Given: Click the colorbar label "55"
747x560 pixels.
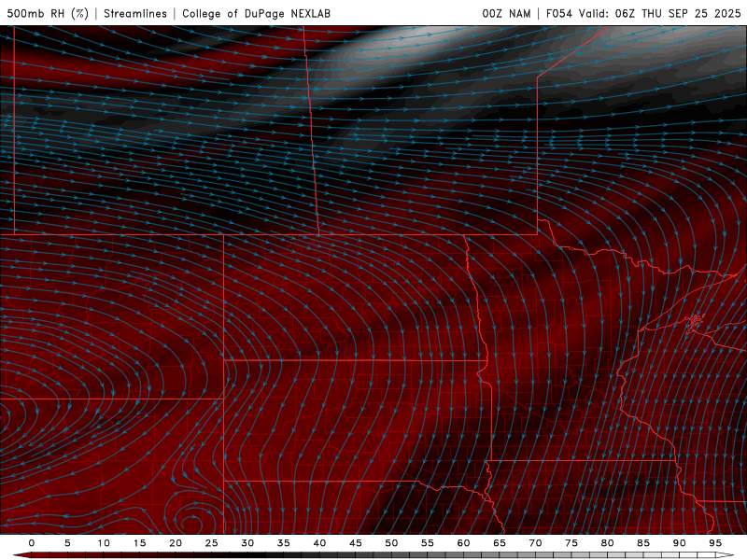Looking at the screenshot, I should click(x=428, y=543).
